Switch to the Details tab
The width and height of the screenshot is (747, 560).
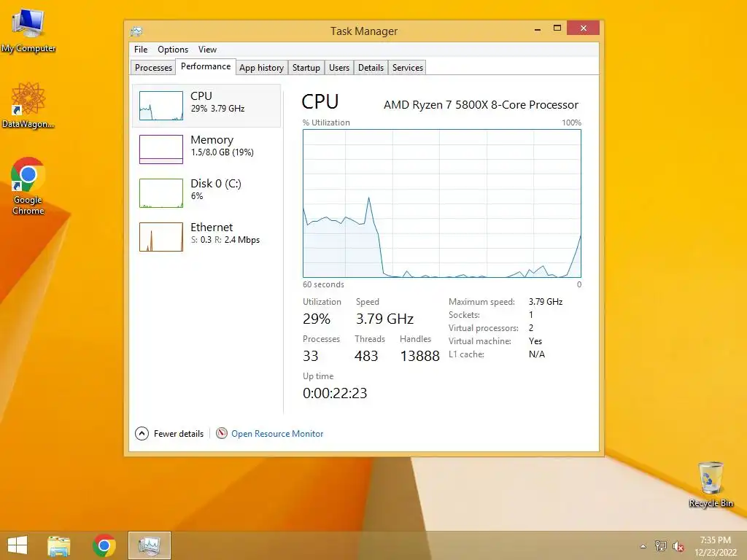[371, 68]
